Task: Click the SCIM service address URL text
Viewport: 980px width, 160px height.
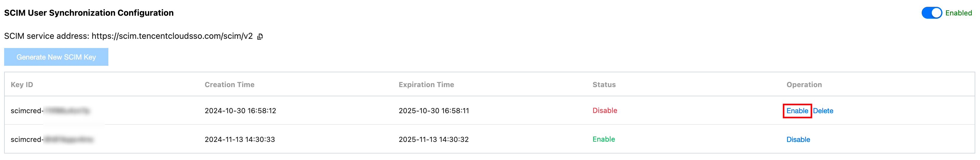Action: click(x=172, y=36)
